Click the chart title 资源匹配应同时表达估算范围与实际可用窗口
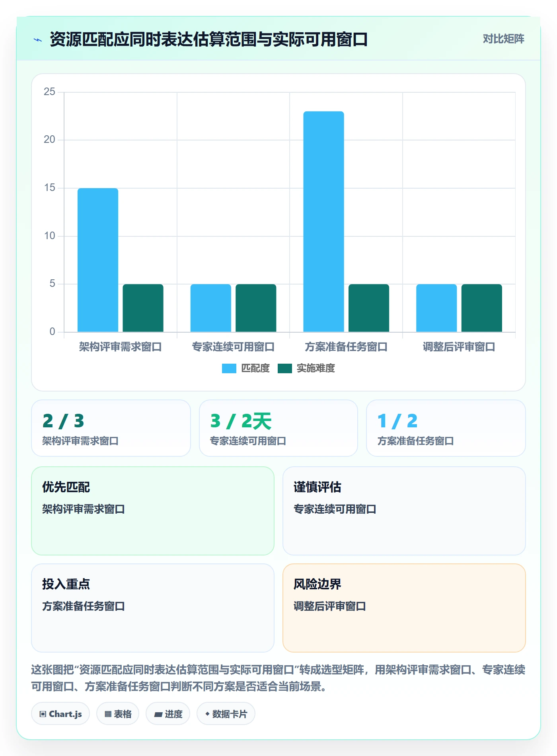The height and width of the screenshot is (756, 557). 208,39
